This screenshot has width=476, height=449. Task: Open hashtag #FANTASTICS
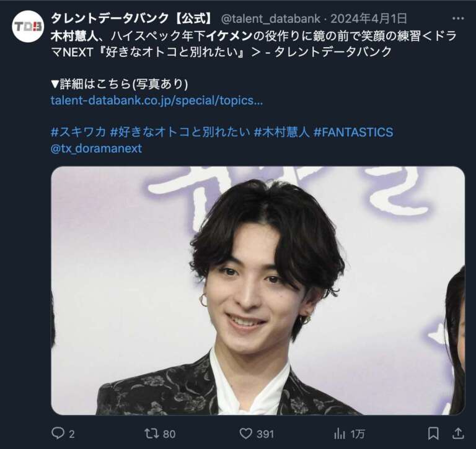(353, 132)
